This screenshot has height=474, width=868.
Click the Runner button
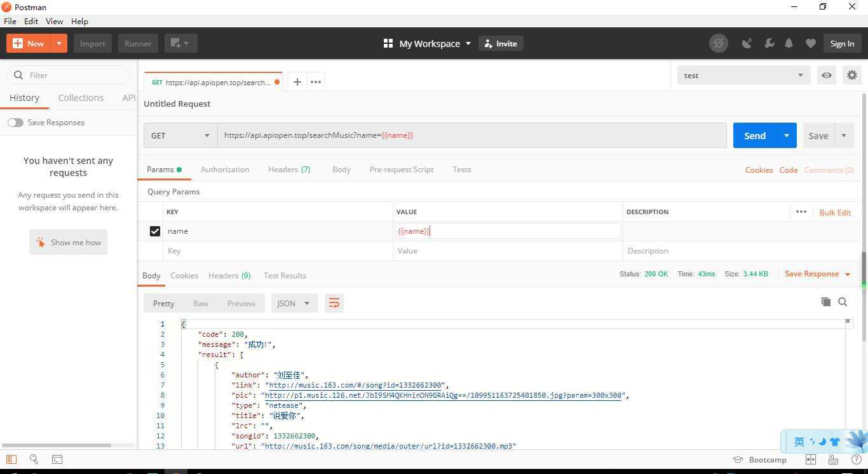point(138,43)
